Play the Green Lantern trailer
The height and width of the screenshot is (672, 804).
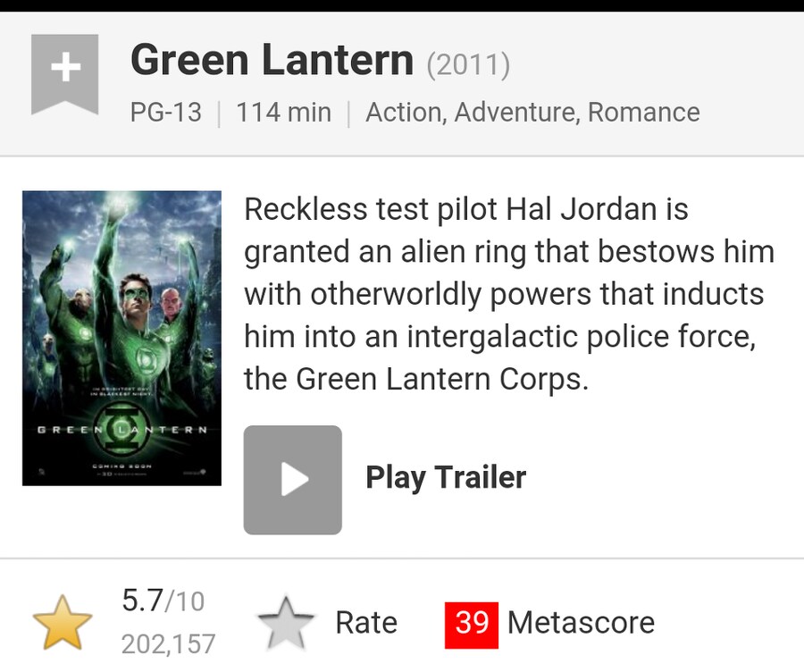(x=292, y=480)
